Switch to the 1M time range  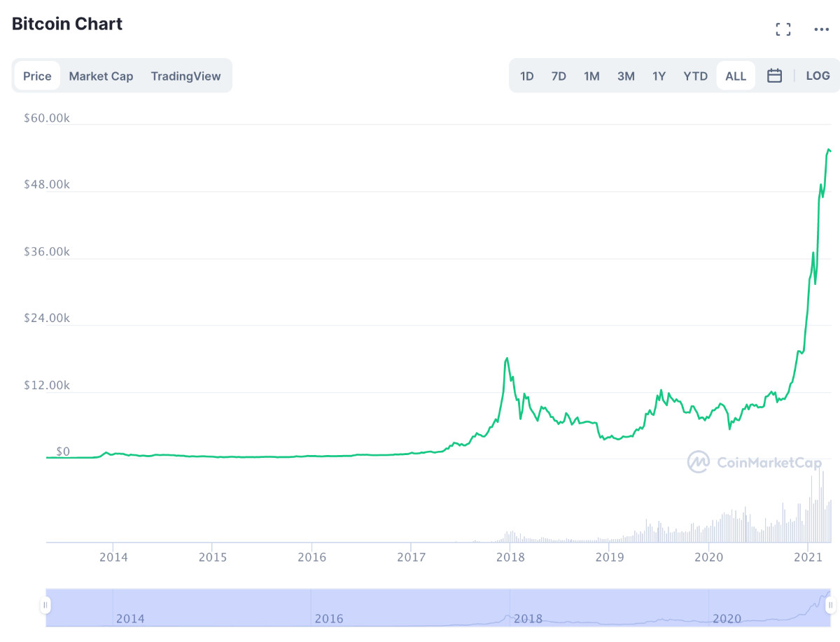[x=591, y=76]
